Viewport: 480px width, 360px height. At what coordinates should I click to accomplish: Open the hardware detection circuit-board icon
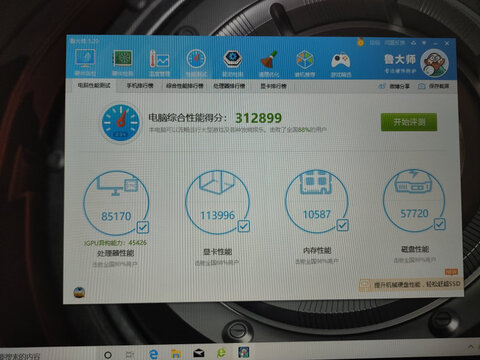pyautogui.click(x=122, y=63)
